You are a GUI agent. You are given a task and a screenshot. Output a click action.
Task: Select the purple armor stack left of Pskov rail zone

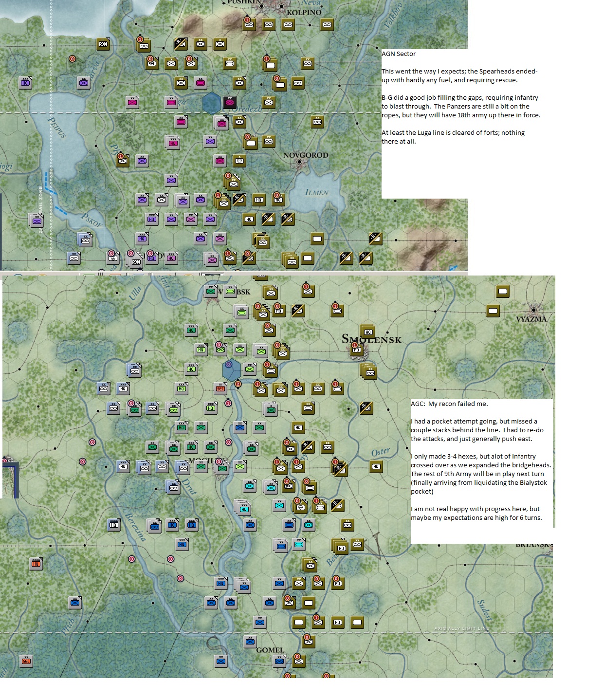[x=36, y=221]
